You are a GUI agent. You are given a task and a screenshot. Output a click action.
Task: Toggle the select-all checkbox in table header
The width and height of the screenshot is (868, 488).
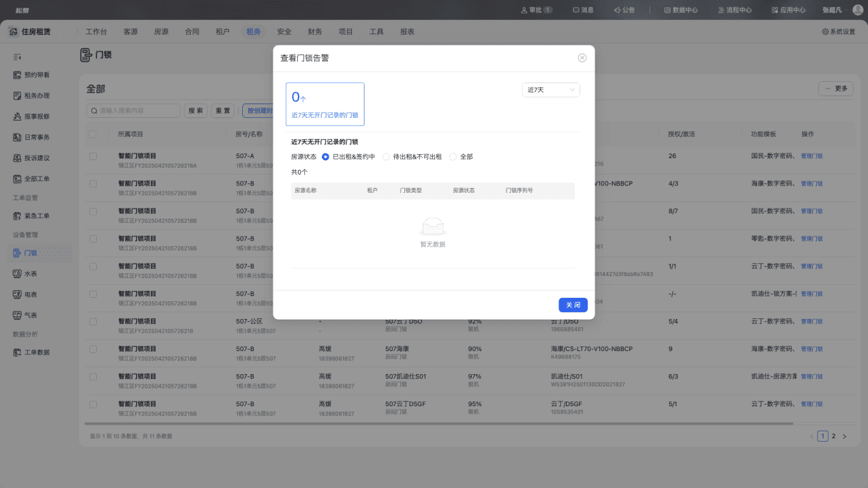93,134
